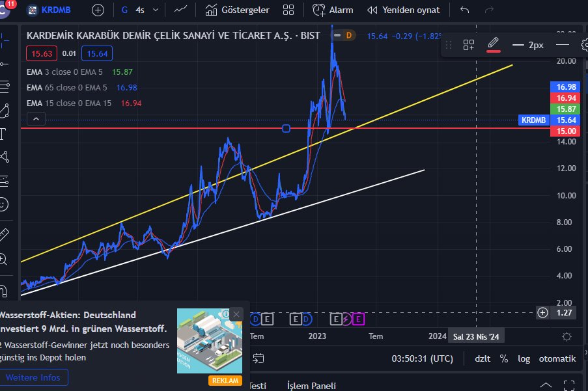Select the Sal 23 Nis '24 date marker
This screenshot has width=588, height=391.
476,336
